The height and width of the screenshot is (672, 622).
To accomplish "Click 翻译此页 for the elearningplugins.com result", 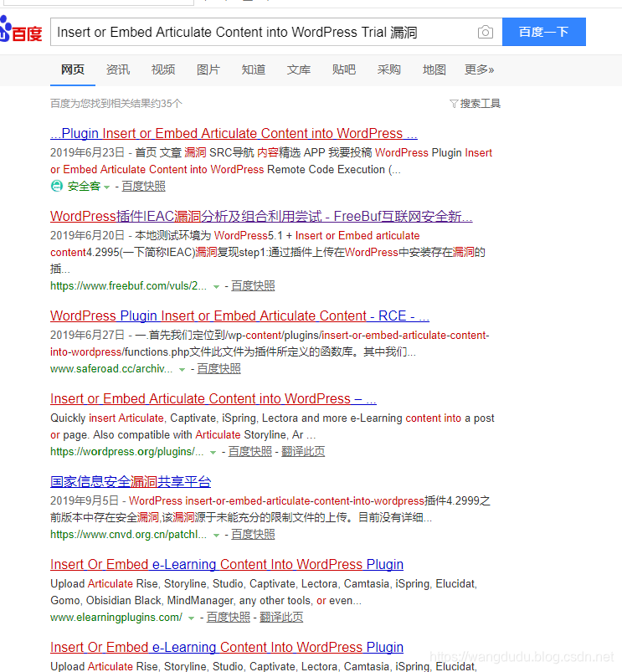I will coord(281,617).
